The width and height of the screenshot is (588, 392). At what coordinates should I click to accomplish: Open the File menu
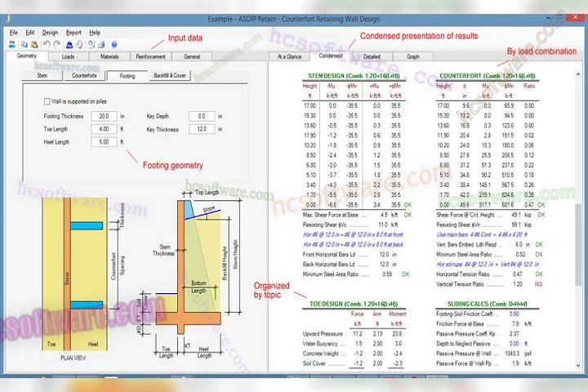(14, 33)
